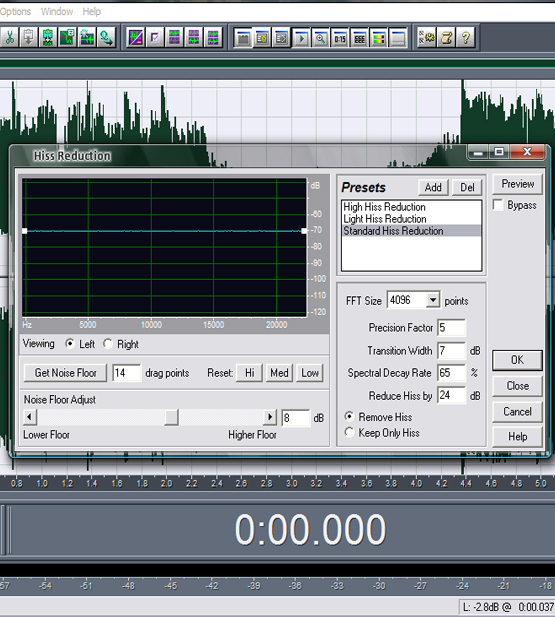Viewport: 555px width, 617px height.
Task: Reset noise floor to Med
Action: point(279,373)
